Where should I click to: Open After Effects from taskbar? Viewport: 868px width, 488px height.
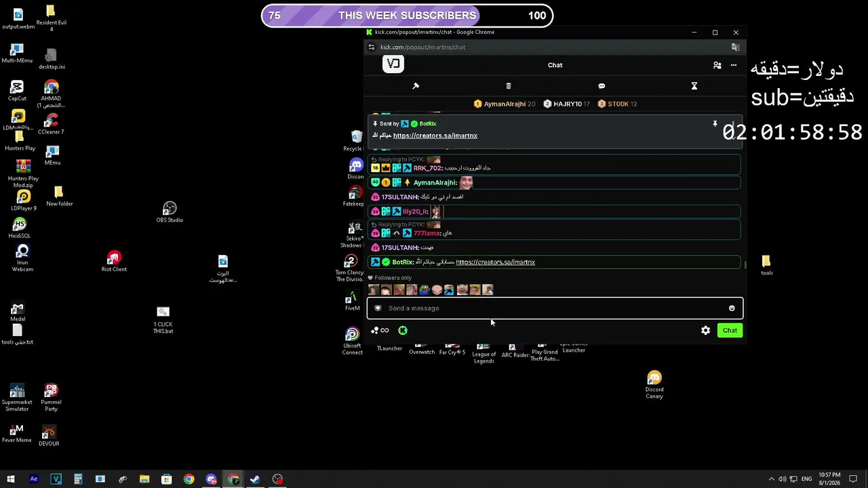click(34, 479)
